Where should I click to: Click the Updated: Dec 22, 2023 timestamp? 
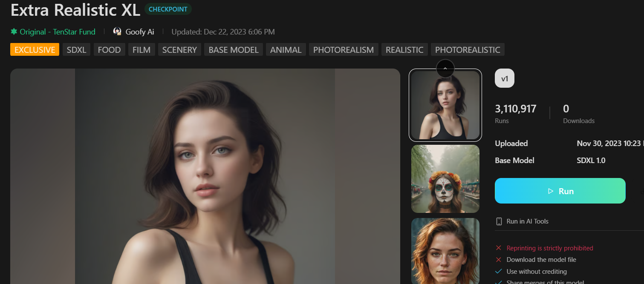pyautogui.click(x=223, y=32)
